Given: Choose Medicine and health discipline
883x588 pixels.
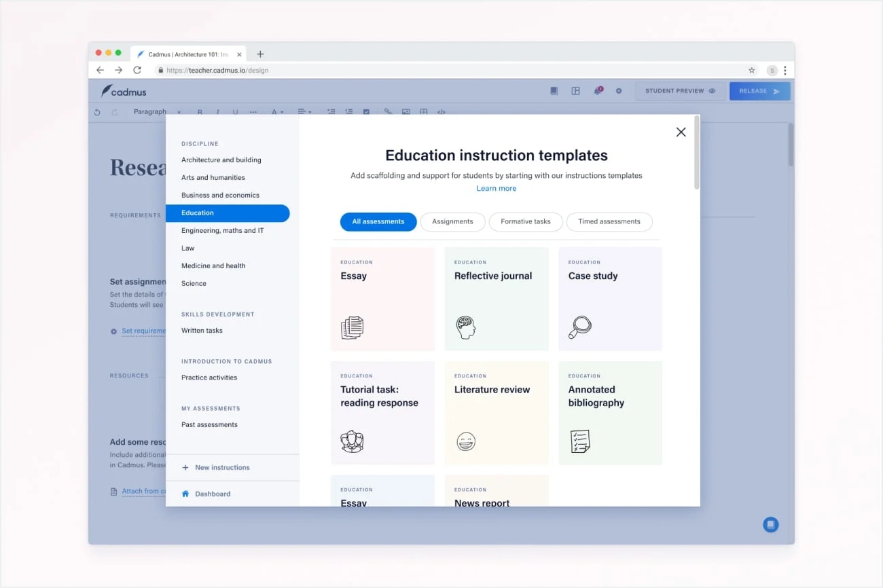Looking at the screenshot, I should click(213, 266).
